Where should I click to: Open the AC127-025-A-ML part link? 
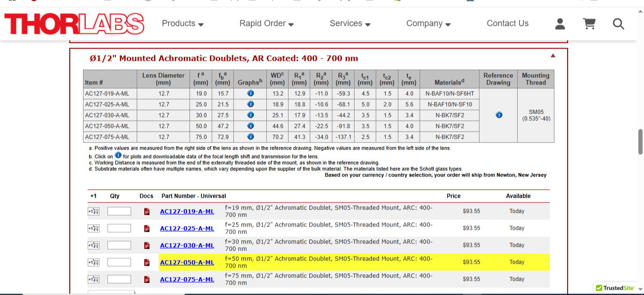point(187,228)
